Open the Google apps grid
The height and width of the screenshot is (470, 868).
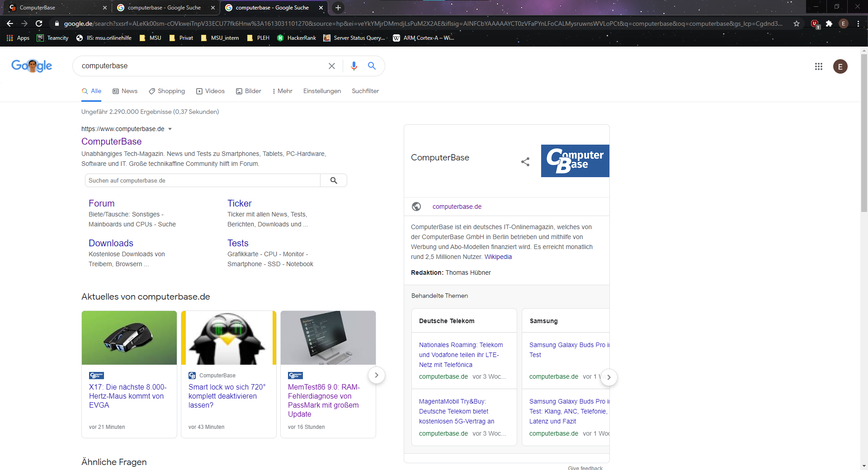(819, 66)
